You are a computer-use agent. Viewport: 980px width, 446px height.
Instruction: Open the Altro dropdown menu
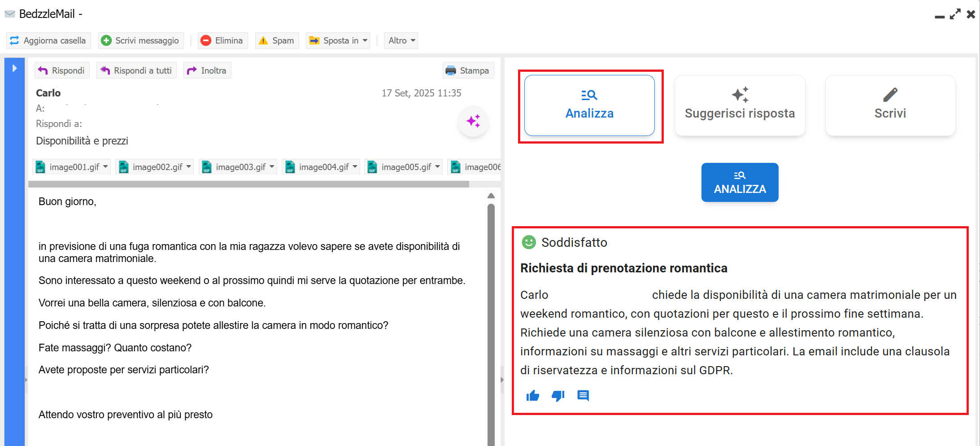click(x=401, y=40)
